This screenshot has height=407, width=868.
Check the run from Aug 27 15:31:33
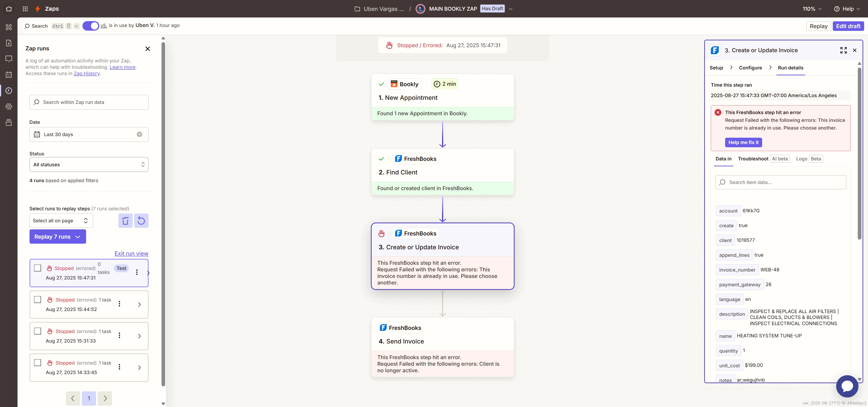coord(38,331)
